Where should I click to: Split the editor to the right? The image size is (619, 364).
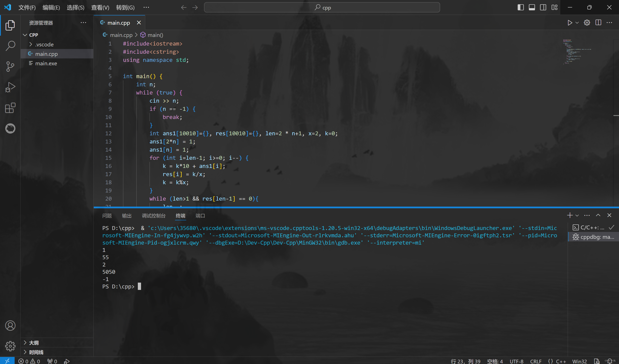pyautogui.click(x=598, y=23)
